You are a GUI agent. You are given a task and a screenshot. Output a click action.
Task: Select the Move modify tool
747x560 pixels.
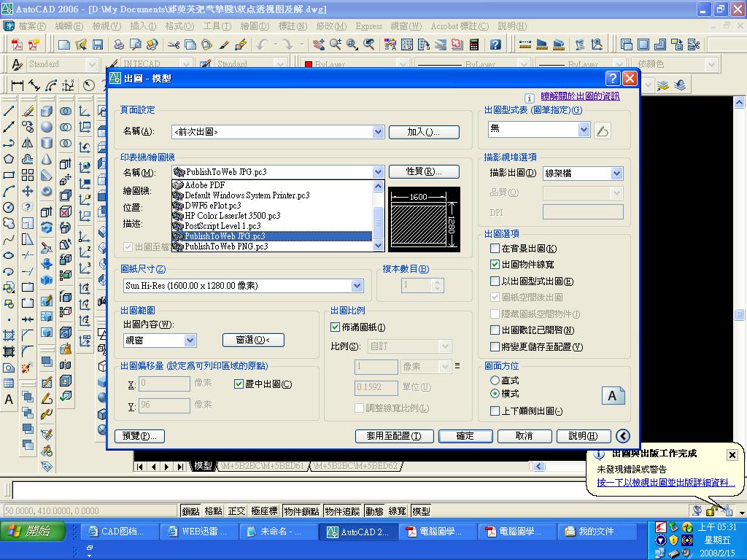28,191
